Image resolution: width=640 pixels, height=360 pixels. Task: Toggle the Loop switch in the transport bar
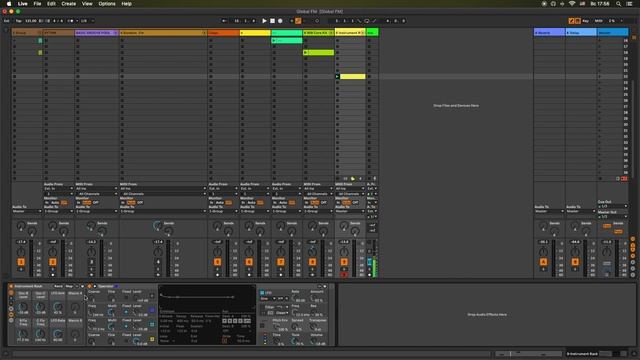pos(367,21)
